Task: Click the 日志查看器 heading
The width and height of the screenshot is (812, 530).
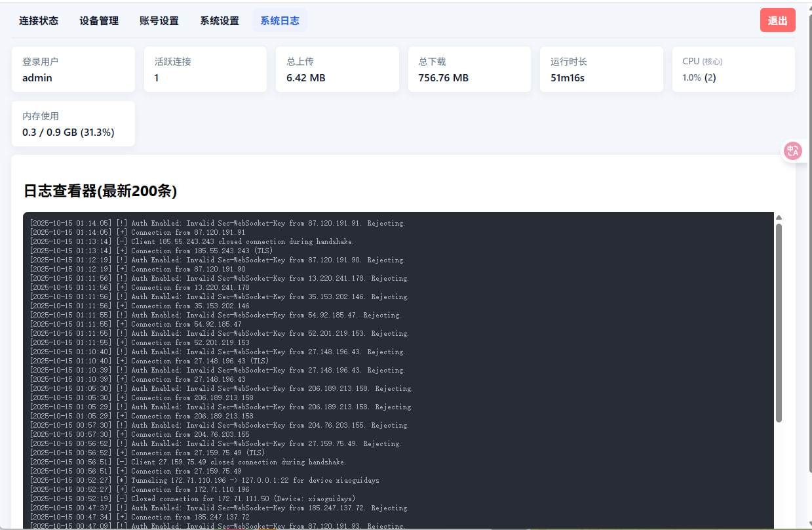Action: click(100, 191)
